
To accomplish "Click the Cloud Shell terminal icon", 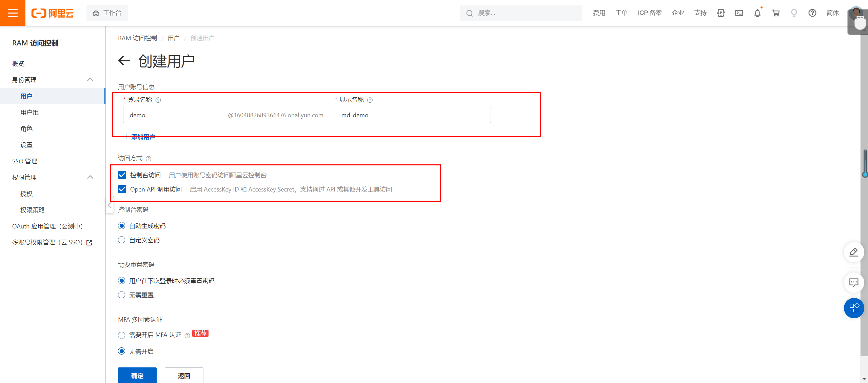I will (739, 13).
